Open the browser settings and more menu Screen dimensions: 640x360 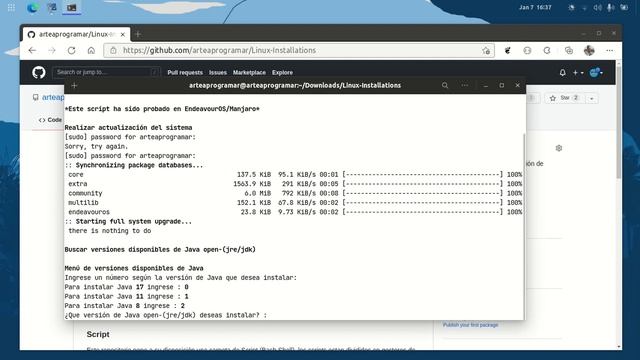tap(610, 51)
